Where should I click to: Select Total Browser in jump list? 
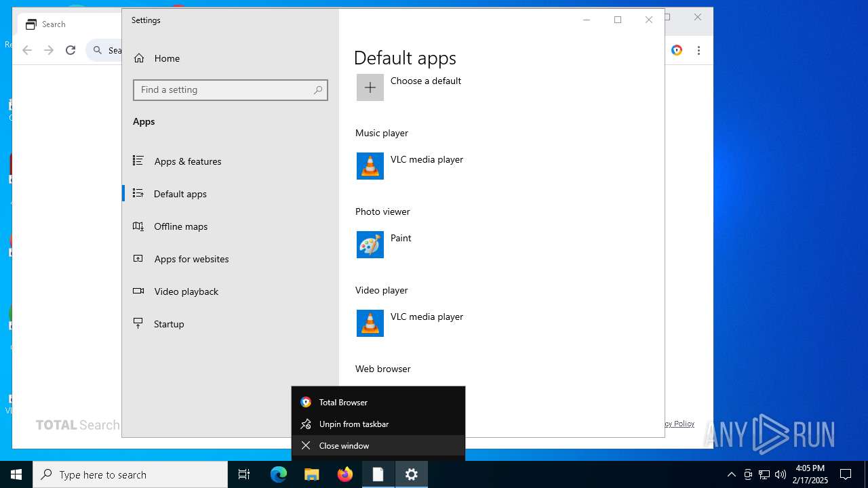[378, 402]
